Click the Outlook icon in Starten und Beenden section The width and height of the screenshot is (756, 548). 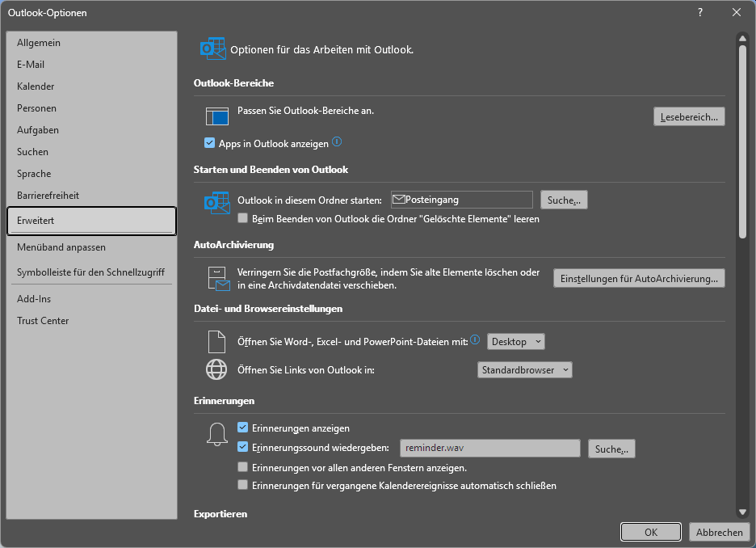[x=217, y=203]
